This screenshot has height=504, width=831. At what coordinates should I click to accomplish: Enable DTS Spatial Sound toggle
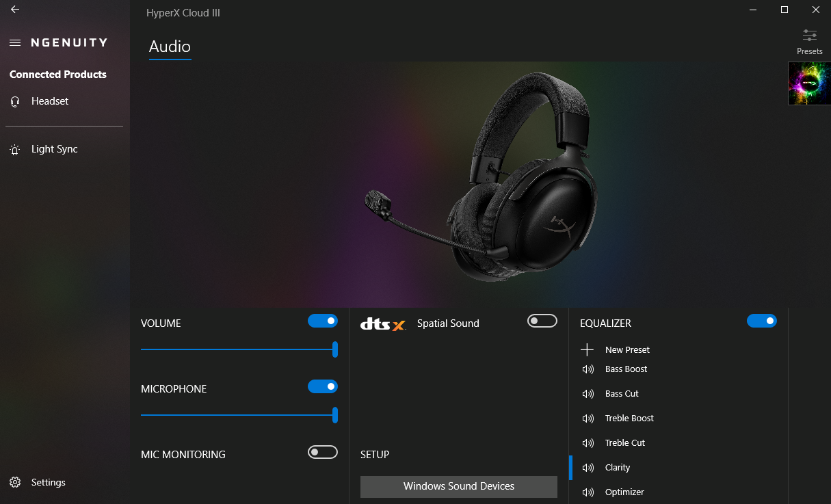(542, 321)
